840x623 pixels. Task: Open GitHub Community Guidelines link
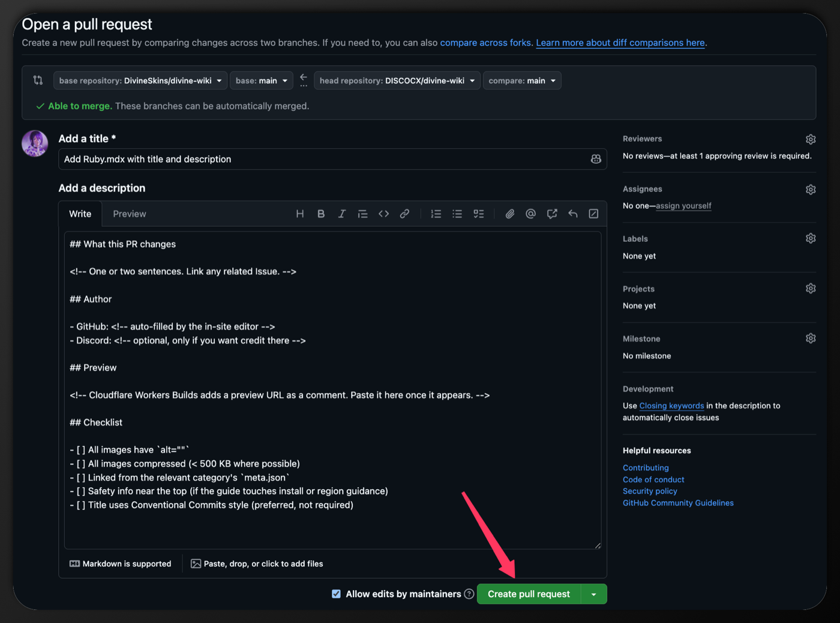[678, 503]
